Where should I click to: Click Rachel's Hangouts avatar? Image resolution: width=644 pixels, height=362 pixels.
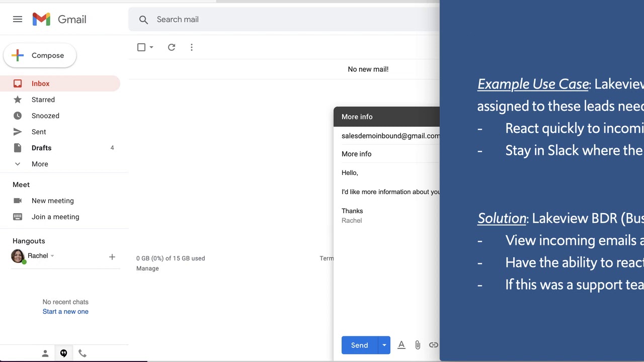coord(18,256)
